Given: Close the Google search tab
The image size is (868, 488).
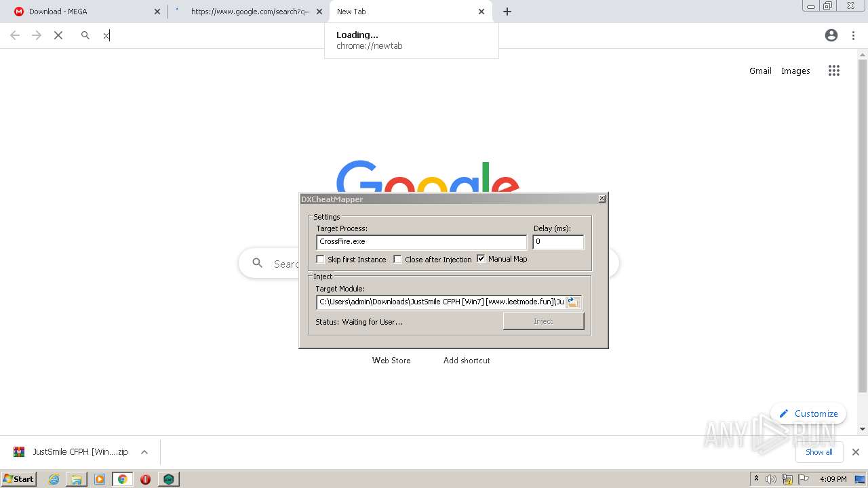Looking at the screenshot, I should [319, 12].
